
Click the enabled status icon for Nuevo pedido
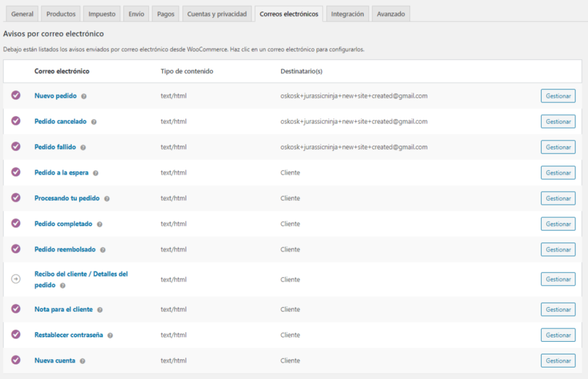coord(16,96)
